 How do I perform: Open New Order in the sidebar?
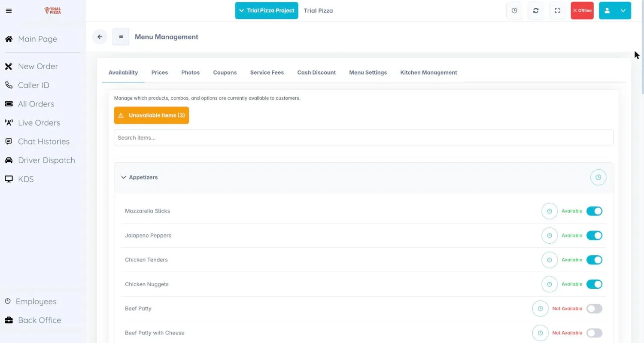coord(31,67)
